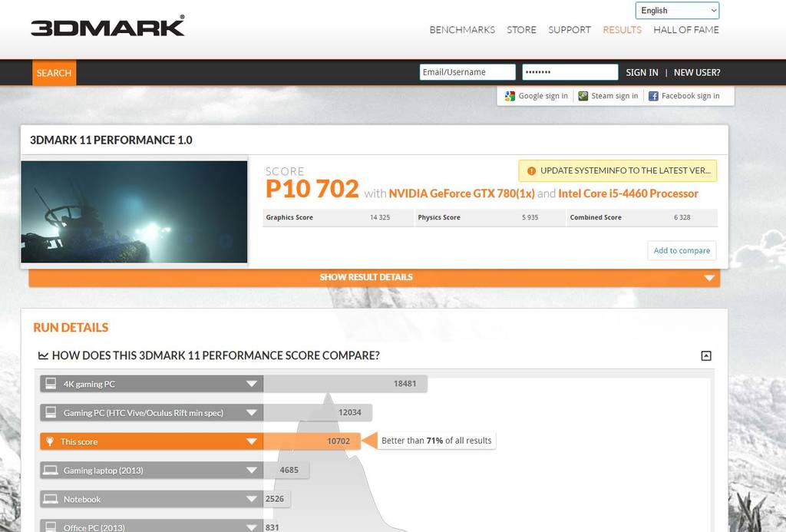The image size is (786, 532).
Task: Click the Graphics Score value 14 325
Action: point(379,217)
